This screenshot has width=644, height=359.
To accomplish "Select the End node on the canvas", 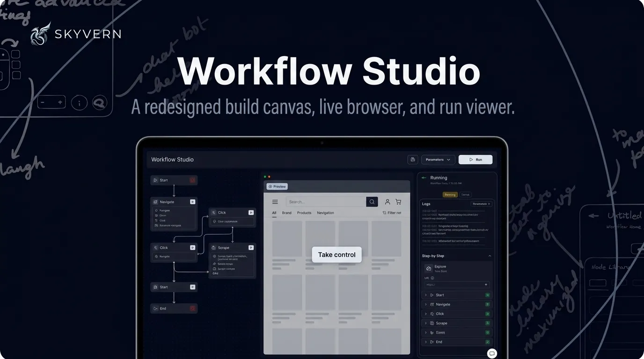I will pos(174,309).
